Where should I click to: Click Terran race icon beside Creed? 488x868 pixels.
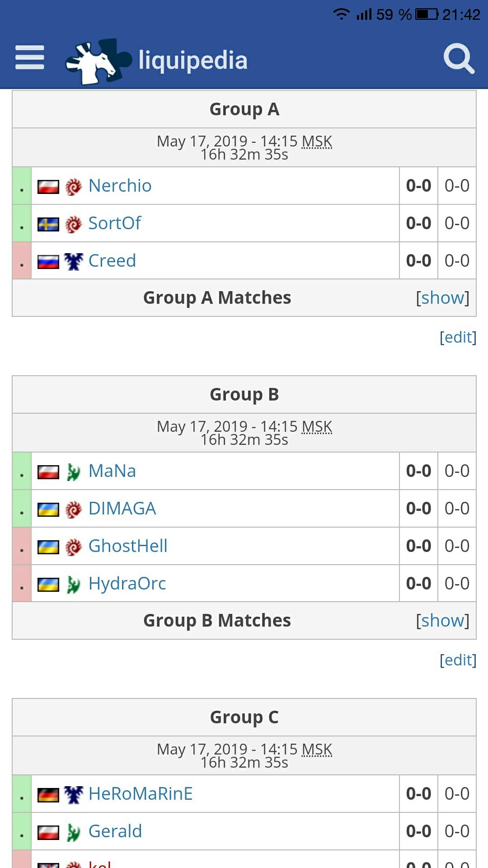pos(74,261)
